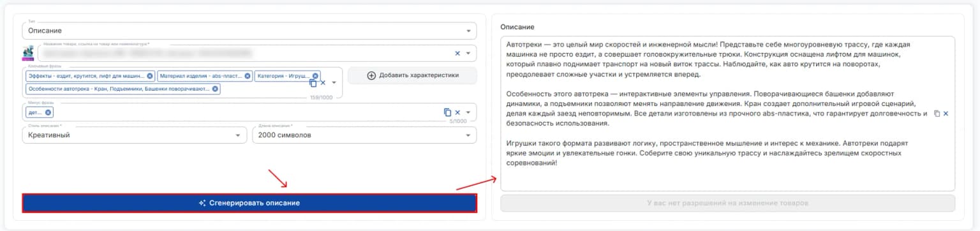Select the 'Особенности автотрека - Кран' chip text

[119, 89]
